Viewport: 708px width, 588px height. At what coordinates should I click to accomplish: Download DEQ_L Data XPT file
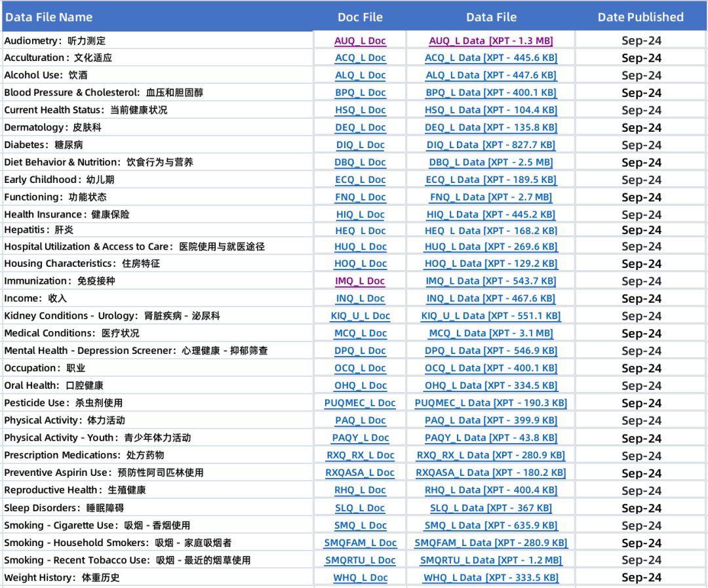pos(491,128)
